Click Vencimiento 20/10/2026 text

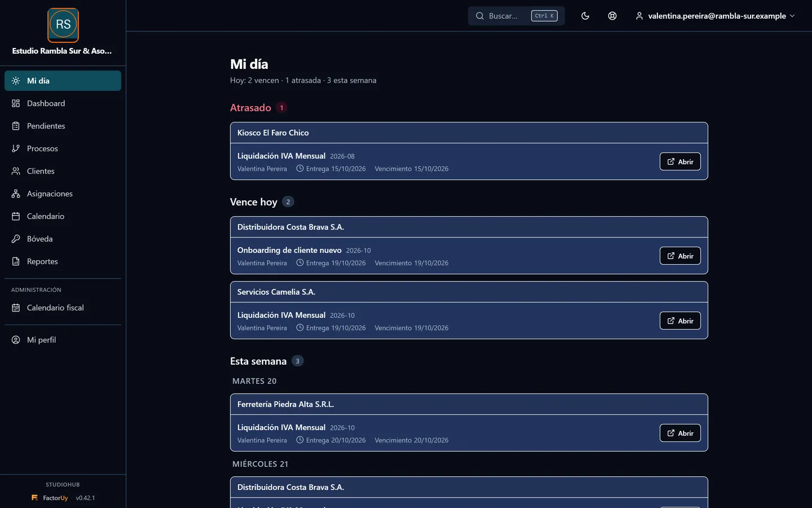pyautogui.click(x=412, y=440)
